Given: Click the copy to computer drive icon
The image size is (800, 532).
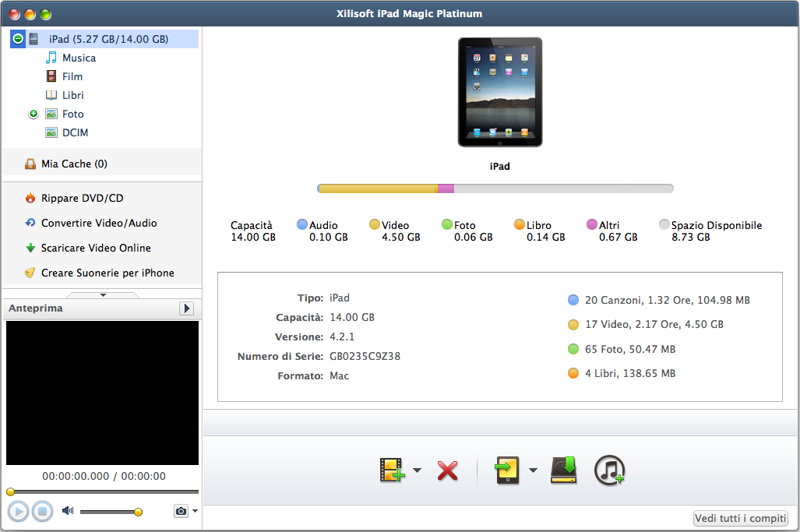Looking at the screenshot, I should tap(564, 470).
